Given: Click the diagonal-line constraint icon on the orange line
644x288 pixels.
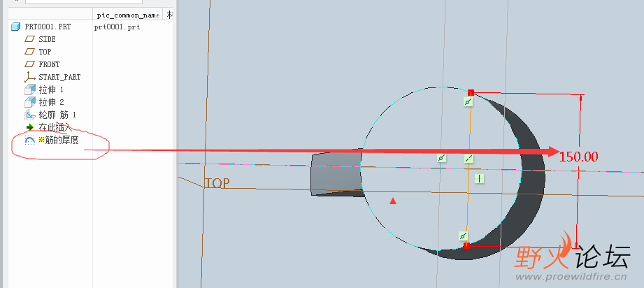Looking at the screenshot, I should pyautogui.click(x=469, y=158).
